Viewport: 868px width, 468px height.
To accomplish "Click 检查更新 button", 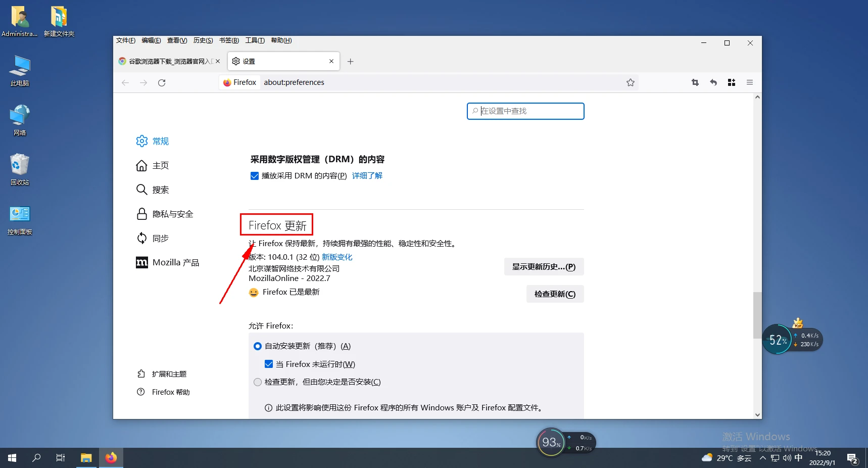I will click(555, 294).
